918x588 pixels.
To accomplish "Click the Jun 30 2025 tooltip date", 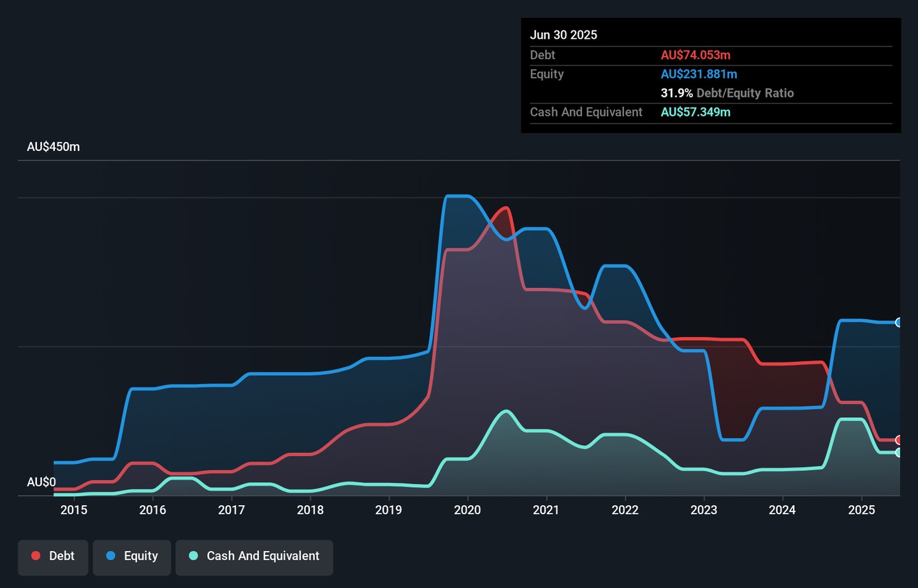I will [x=564, y=35].
